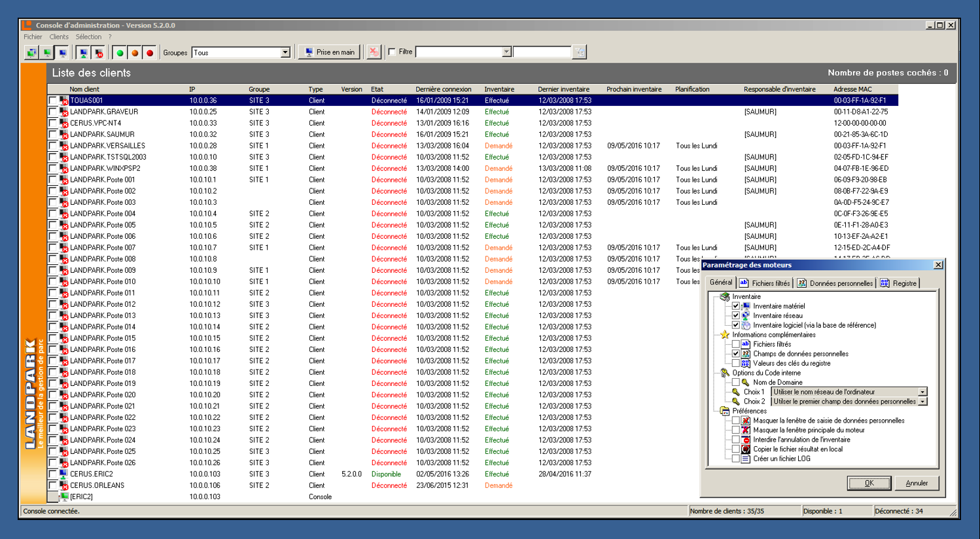Click the filter value text field
Image resolution: width=980 pixels, height=539 pixels.
tap(542, 52)
